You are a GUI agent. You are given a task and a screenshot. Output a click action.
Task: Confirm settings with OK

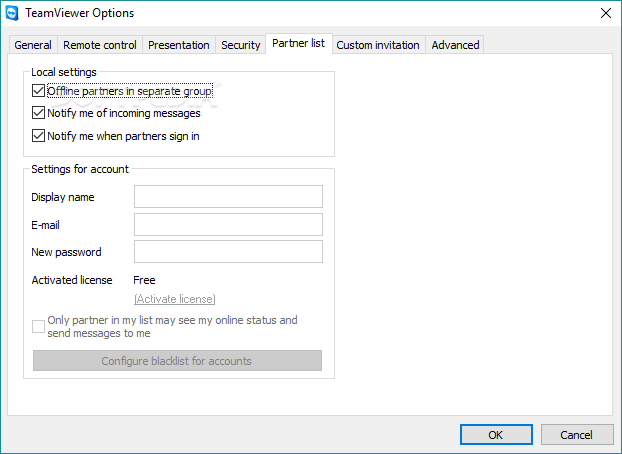pyautogui.click(x=496, y=435)
